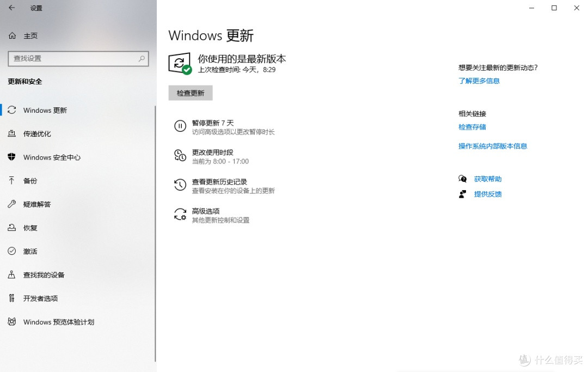Open 查看更新历史记录

219,181
